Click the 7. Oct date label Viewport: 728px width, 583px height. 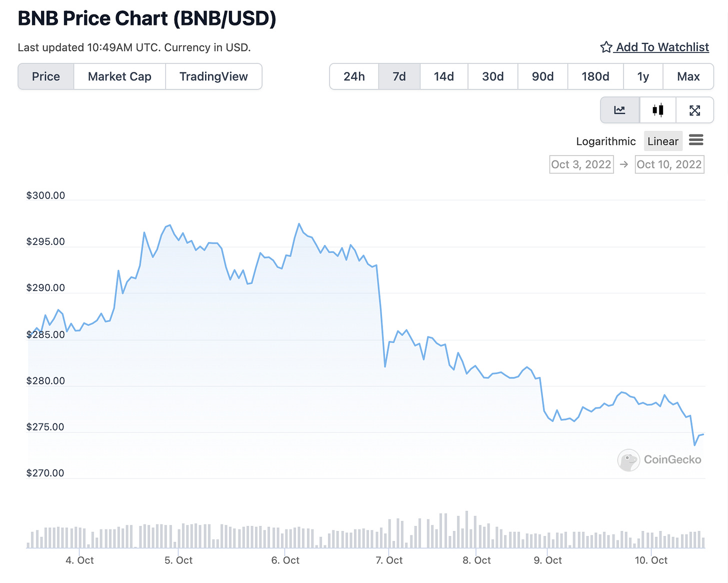pyautogui.click(x=389, y=560)
